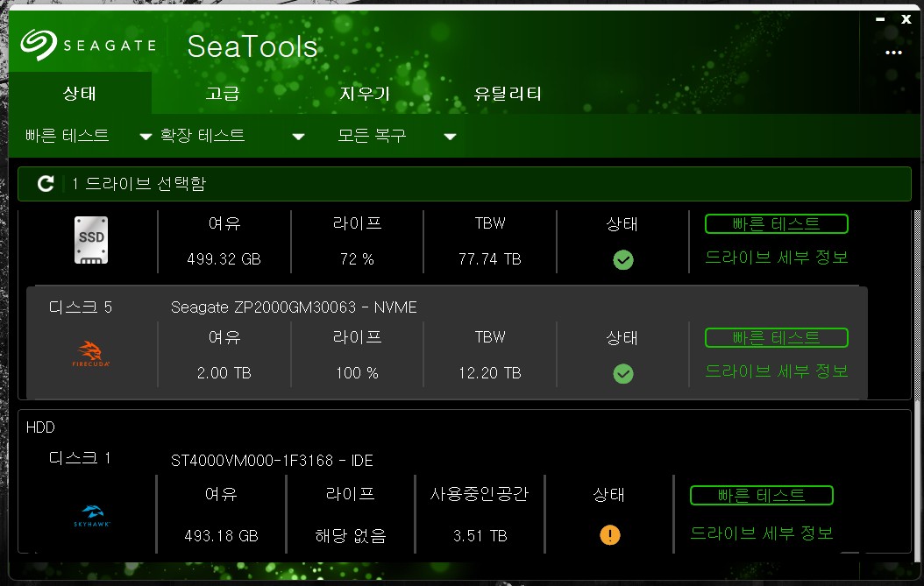The image size is (924, 586).
Task: Run 빠른 테스트 for the 499.32 GB SSD
Action: pos(776,223)
